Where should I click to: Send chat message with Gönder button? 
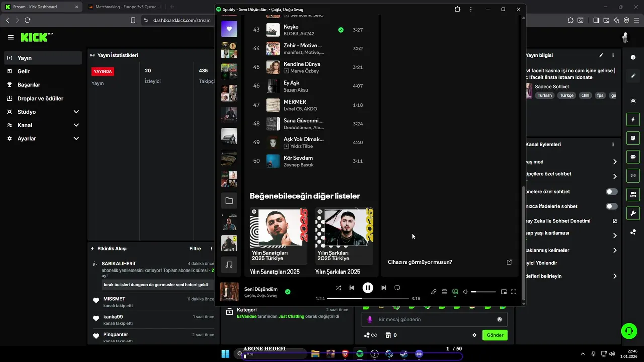click(495, 335)
